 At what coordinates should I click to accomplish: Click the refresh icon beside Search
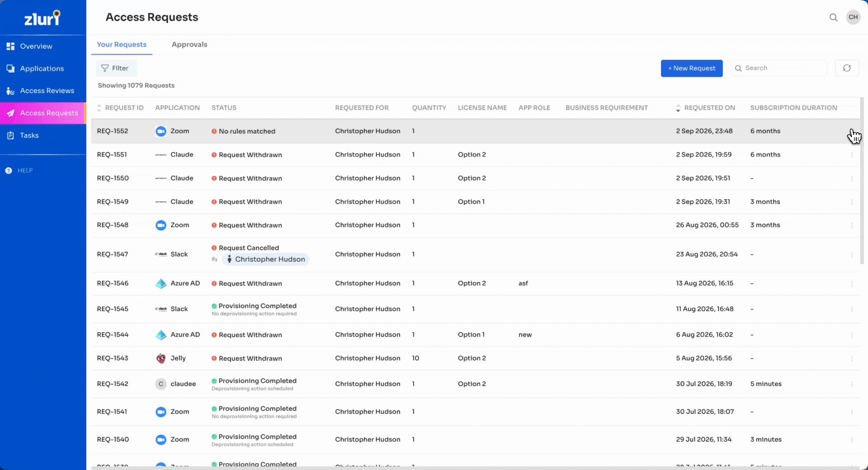coord(847,68)
